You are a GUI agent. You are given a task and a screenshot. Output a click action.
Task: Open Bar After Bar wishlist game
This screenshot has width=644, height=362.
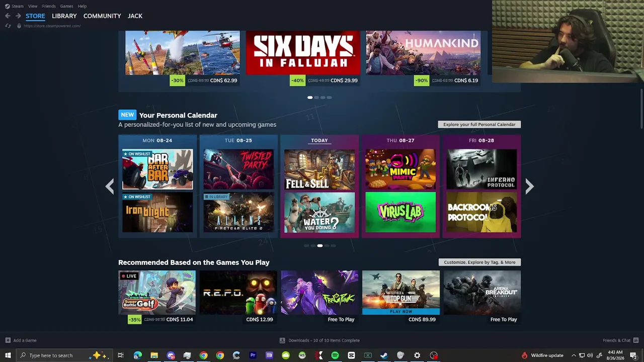coord(157,169)
